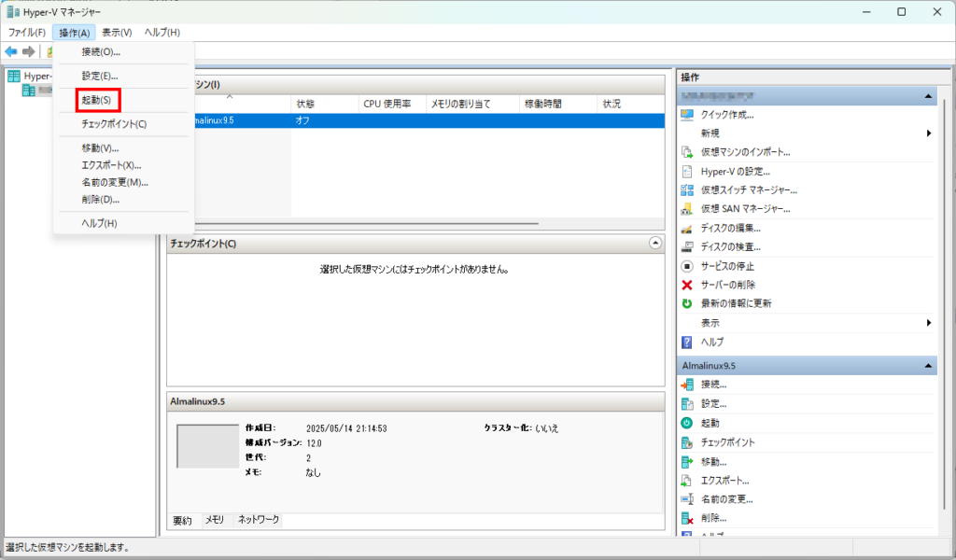This screenshot has height=560, width=956.
Task: Click the Edit Disk icon
Action: pyautogui.click(x=688, y=228)
